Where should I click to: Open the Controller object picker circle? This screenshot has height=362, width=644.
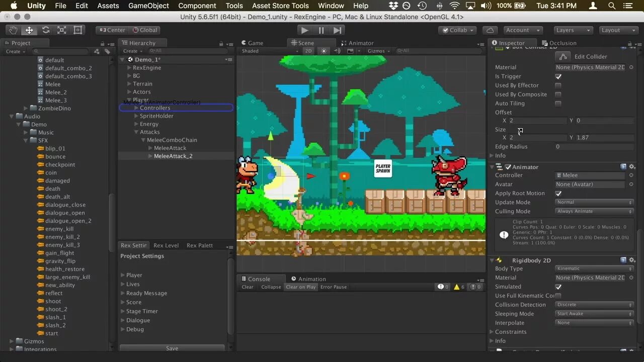631,175
